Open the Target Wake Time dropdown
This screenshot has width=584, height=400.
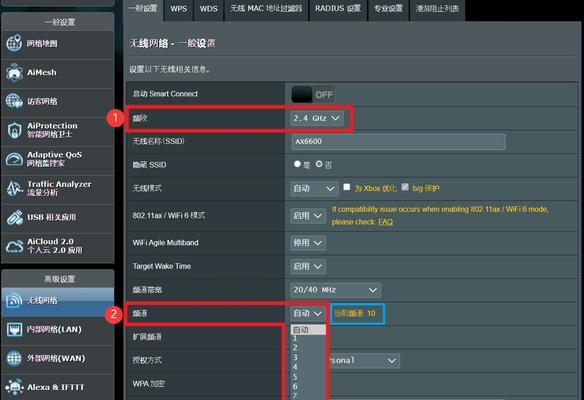[x=308, y=266]
